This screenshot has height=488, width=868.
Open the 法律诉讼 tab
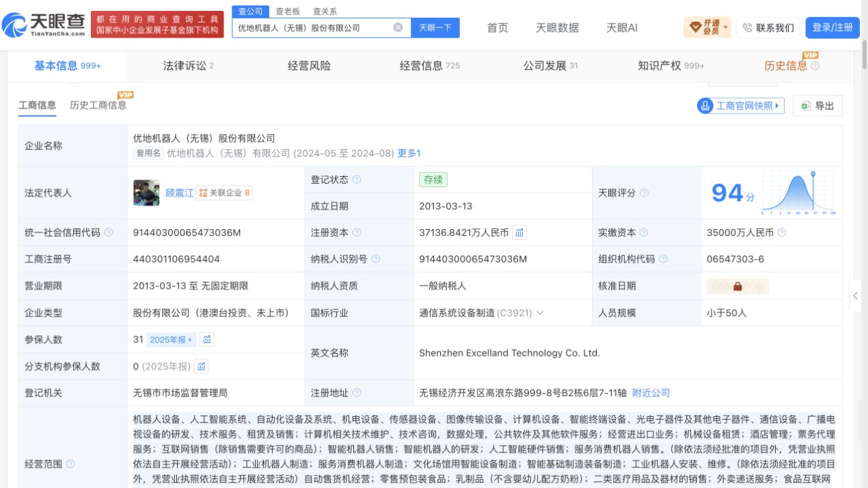tap(189, 66)
